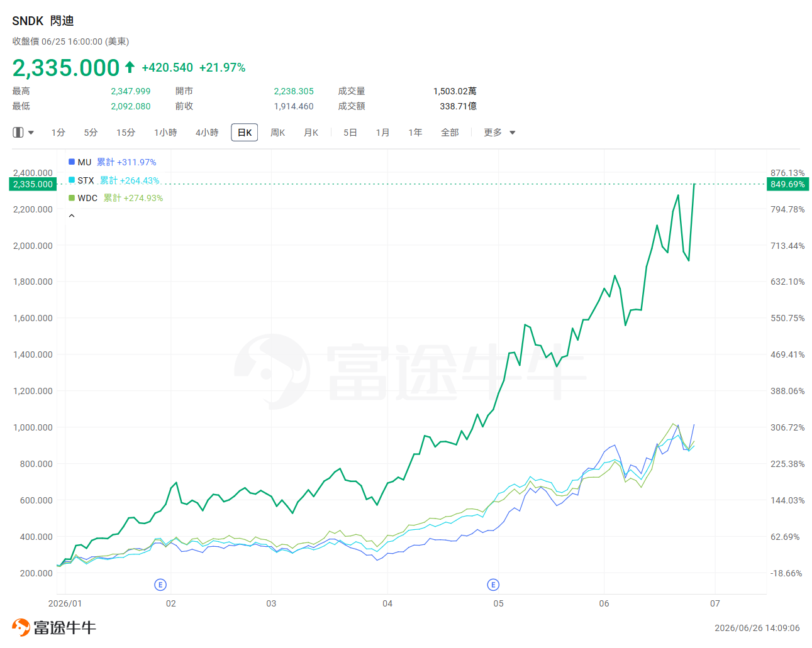
Task: Select the 日K daily chart tab
Action: (x=245, y=133)
